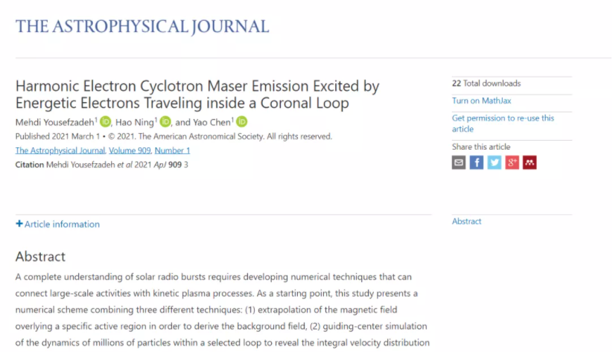
Task: Click The Astrophysical Journal header logo
Action: click(142, 27)
